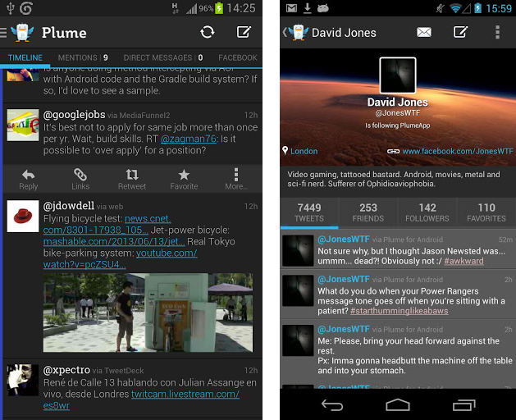Tap the 'Is following PlumeApp' text
This screenshot has height=420, width=516.
[x=398, y=126]
